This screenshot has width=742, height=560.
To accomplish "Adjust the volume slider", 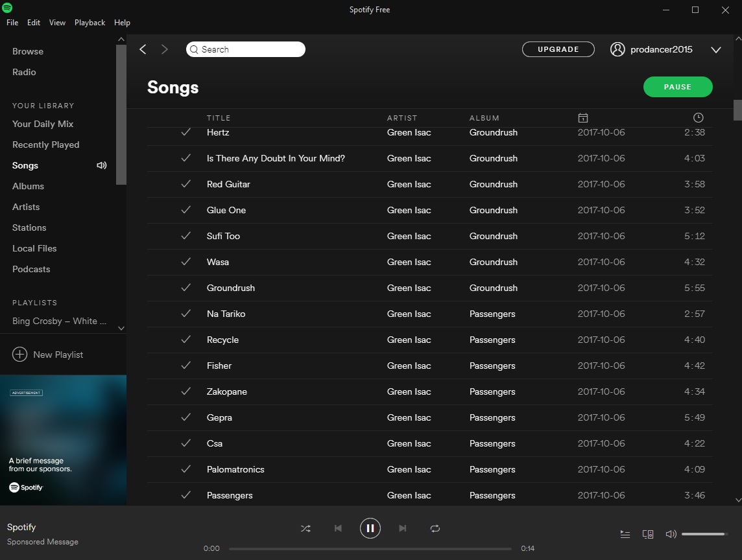I will (703, 534).
